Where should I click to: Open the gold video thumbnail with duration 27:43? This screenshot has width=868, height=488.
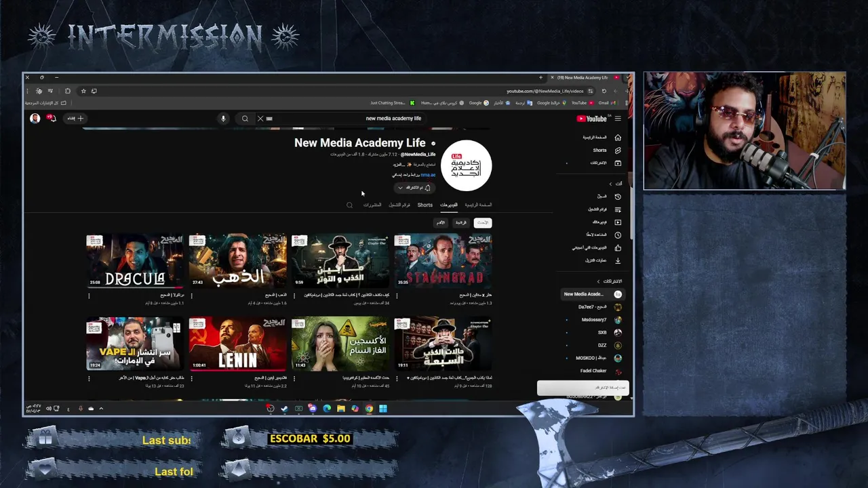tap(237, 261)
